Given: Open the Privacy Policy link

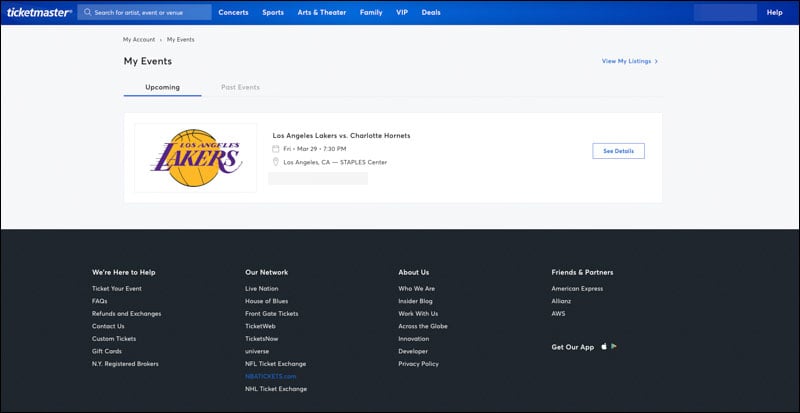Looking at the screenshot, I should click(x=418, y=364).
